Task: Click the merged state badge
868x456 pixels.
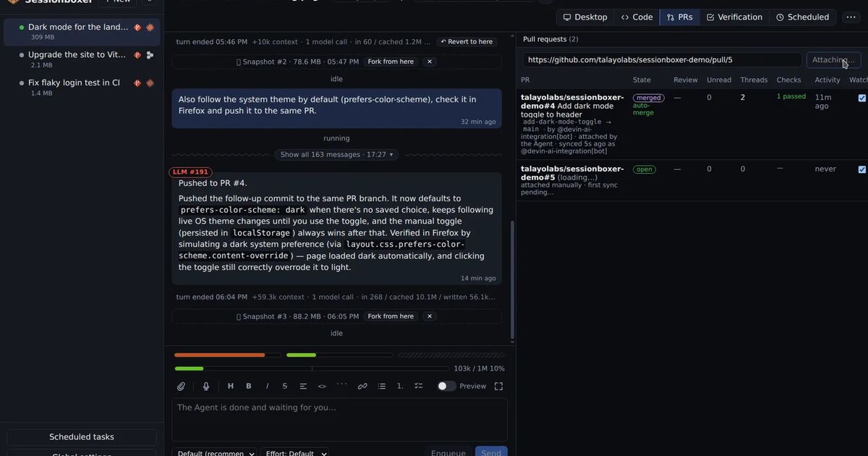Action: [648, 98]
